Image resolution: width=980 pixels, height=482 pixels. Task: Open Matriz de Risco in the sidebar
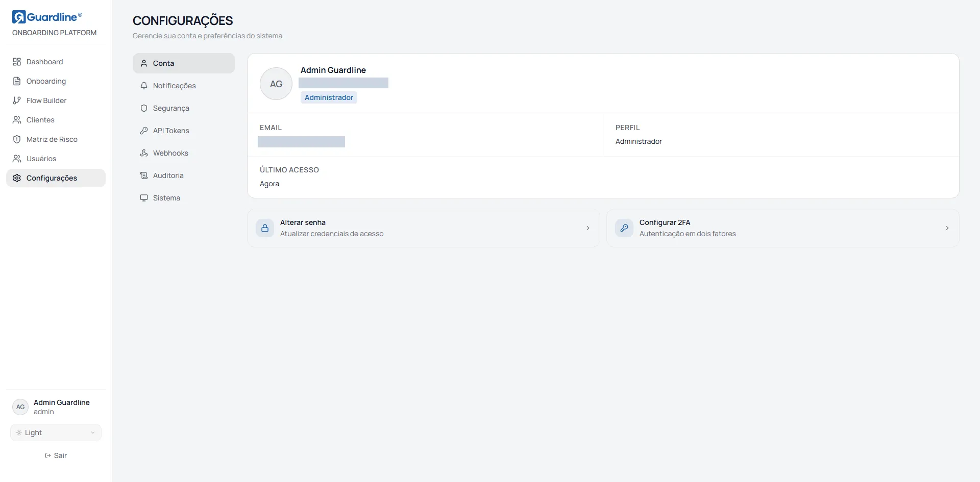56,139
